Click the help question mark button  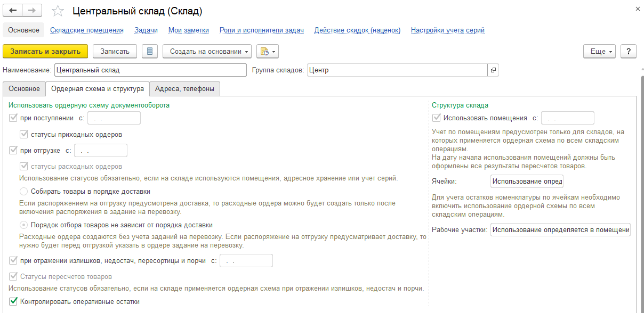click(x=629, y=51)
